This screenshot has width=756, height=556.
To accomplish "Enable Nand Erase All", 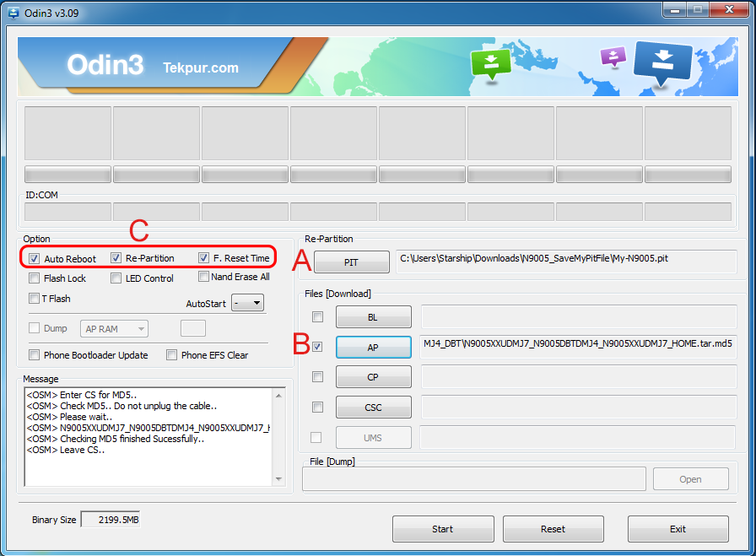I will 204,277.
